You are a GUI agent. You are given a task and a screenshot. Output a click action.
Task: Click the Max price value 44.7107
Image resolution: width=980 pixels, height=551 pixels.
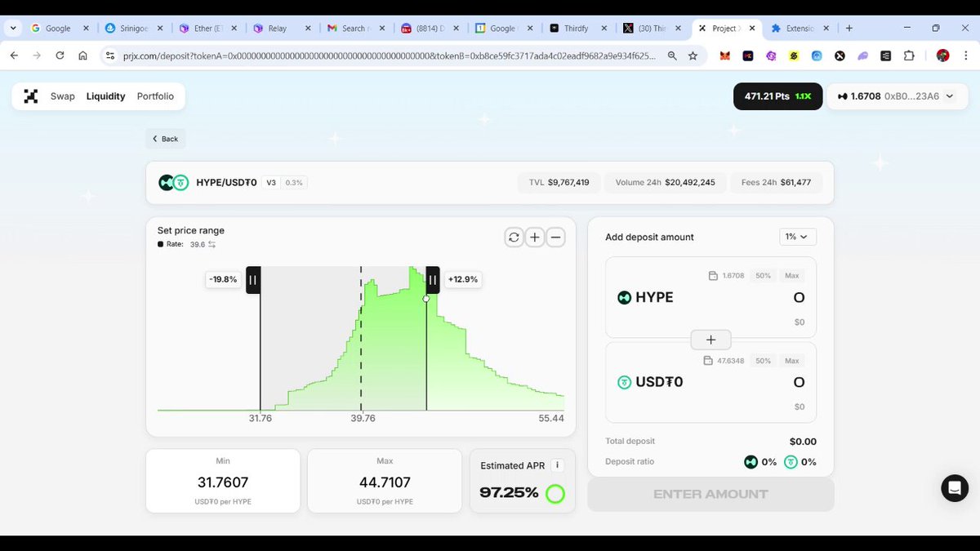(x=385, y=482)
